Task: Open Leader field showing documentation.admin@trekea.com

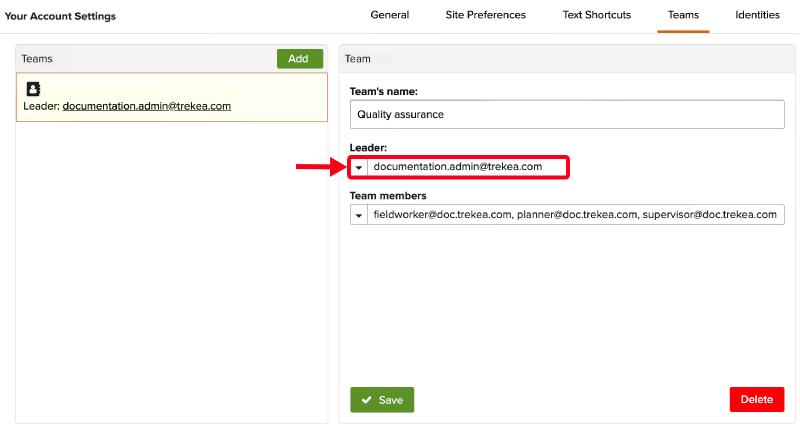Action: [x=467, y=167]
